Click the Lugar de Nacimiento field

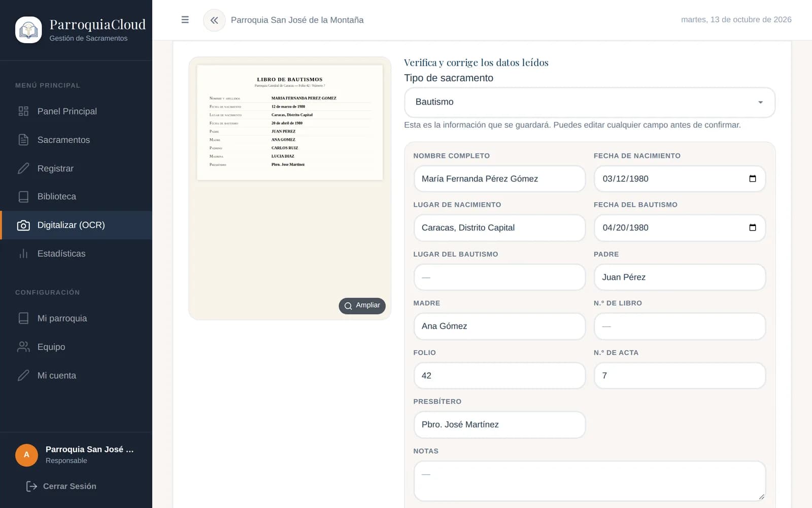pos(500,228)
